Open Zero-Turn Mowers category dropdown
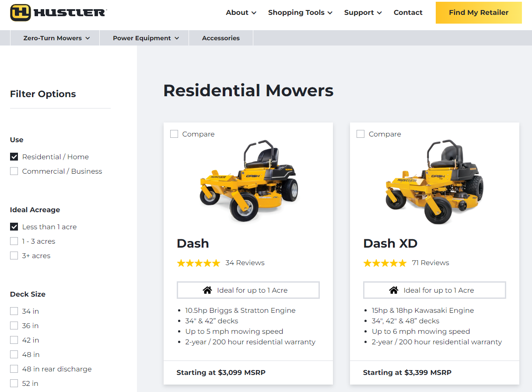The width and height of the screenshot is (532, 392). pos(56,38)
